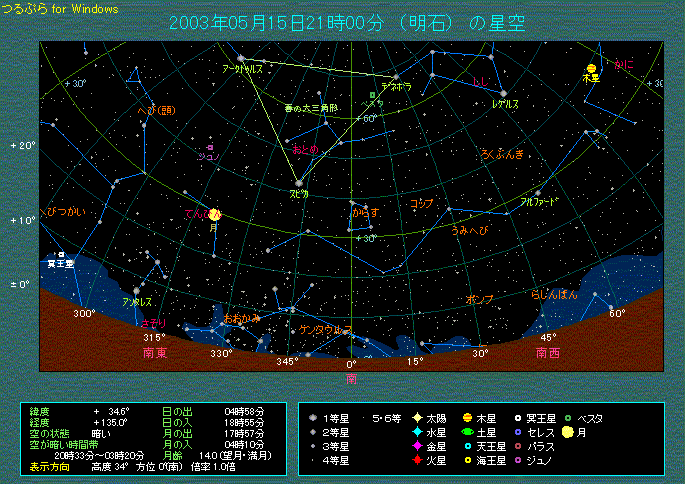Select the 月の入 04時10分 moonset value
The image size is (685, 484).
245,445
